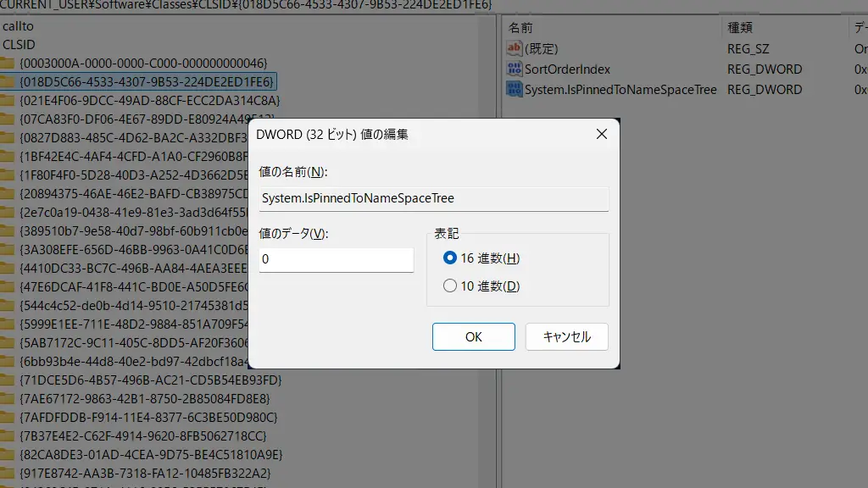Click folder icon of {0003000A-0000-0000-C000-000000000046} key
The image size is (868, 488).
(x=7, y=63)
